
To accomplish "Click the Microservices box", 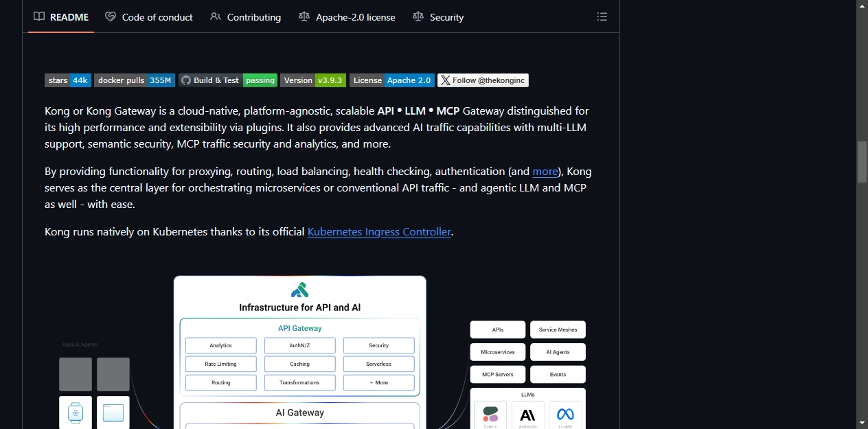I will click(498, 352).
